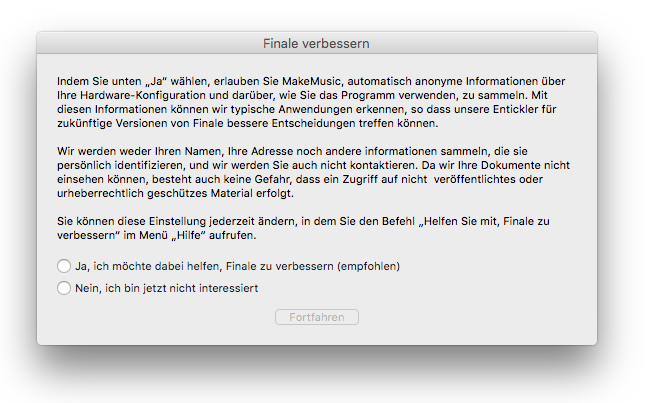Click the "Finale verbessern" window title
Image resolution: width=655 pixels, height=403 pixels.
pyautogui.click(x=316, y=43)
